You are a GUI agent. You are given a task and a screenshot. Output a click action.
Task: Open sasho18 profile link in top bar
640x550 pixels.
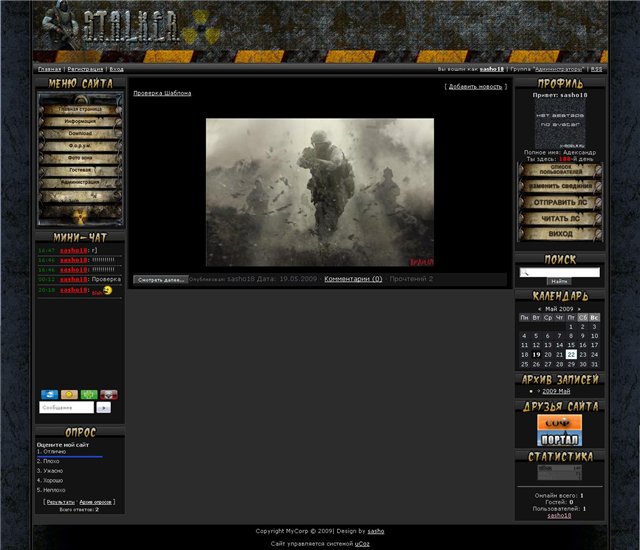[491, 69]
